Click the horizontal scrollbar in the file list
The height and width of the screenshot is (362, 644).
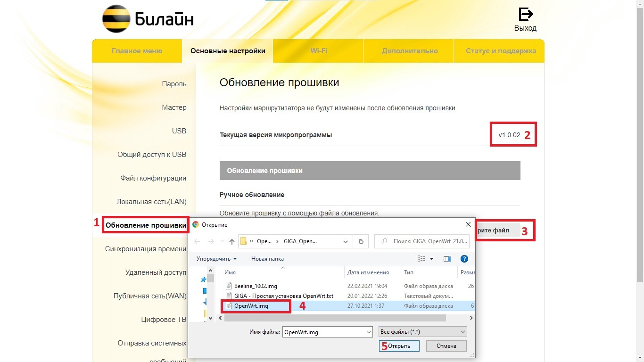[335, 318]
